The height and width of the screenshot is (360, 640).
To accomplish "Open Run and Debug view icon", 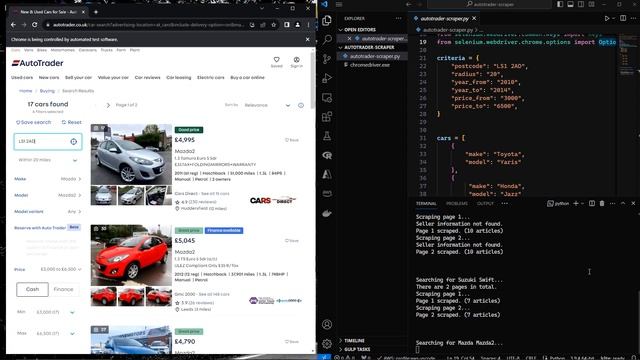I will coord(327,78).
